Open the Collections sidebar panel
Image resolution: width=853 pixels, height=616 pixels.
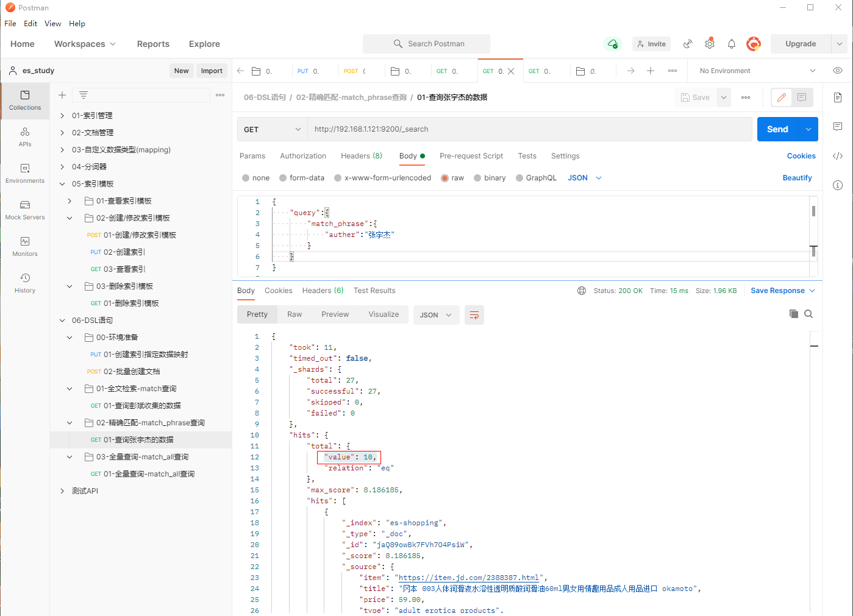(x=25, y=100)
